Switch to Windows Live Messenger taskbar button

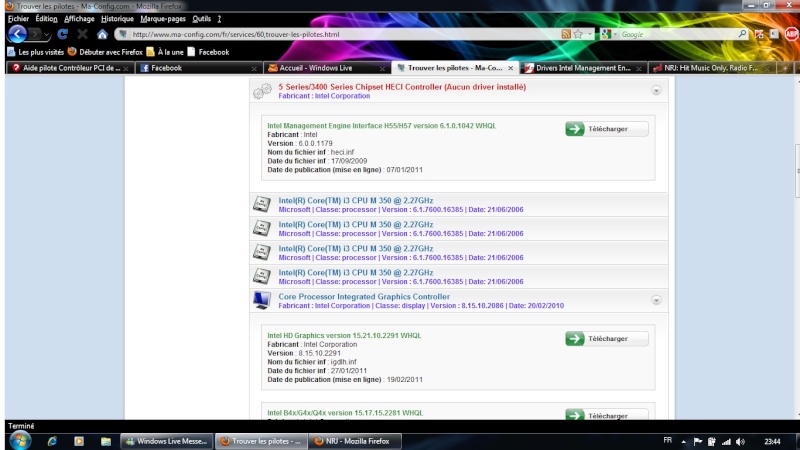(x=167, y=441)
